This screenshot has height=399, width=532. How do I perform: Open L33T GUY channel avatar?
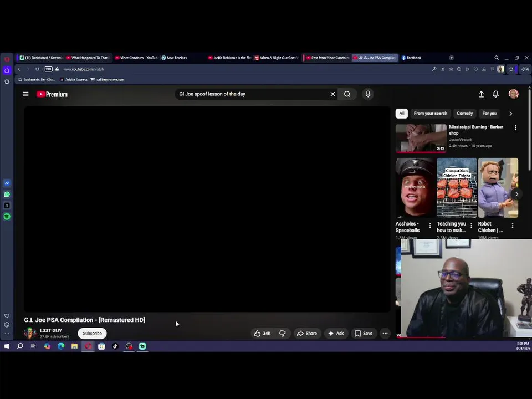tap(30, 333)
